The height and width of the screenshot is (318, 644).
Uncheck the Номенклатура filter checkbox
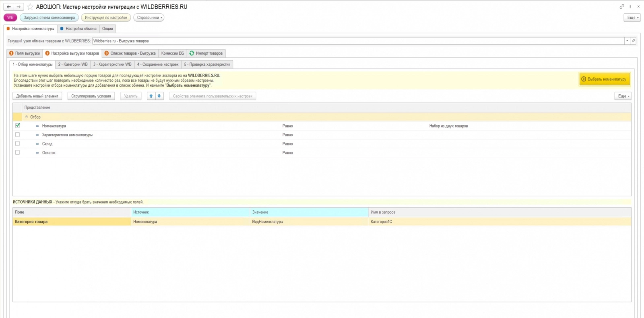(x=17, y=126)
